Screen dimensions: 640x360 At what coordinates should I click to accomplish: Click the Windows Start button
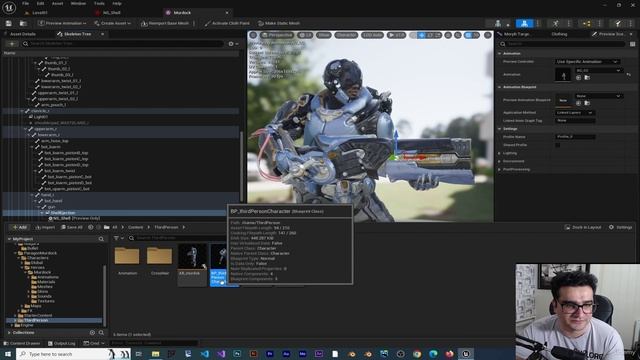(8, 354)
